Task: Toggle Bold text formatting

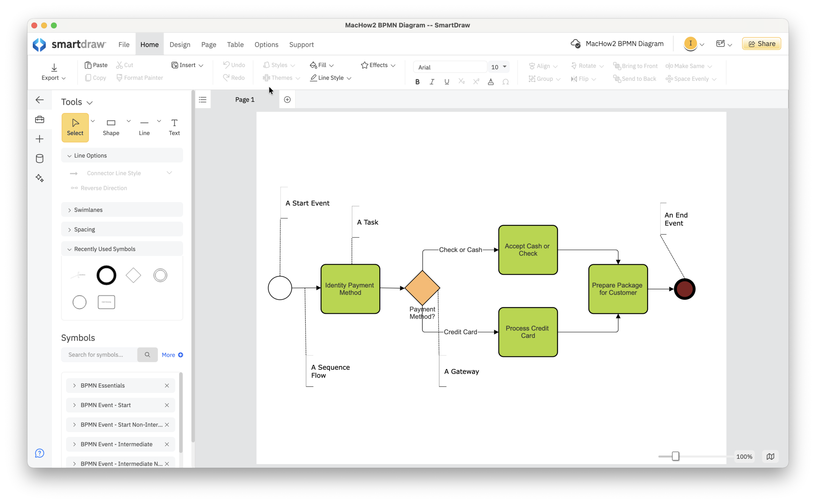Action: (x=417, y=82)
